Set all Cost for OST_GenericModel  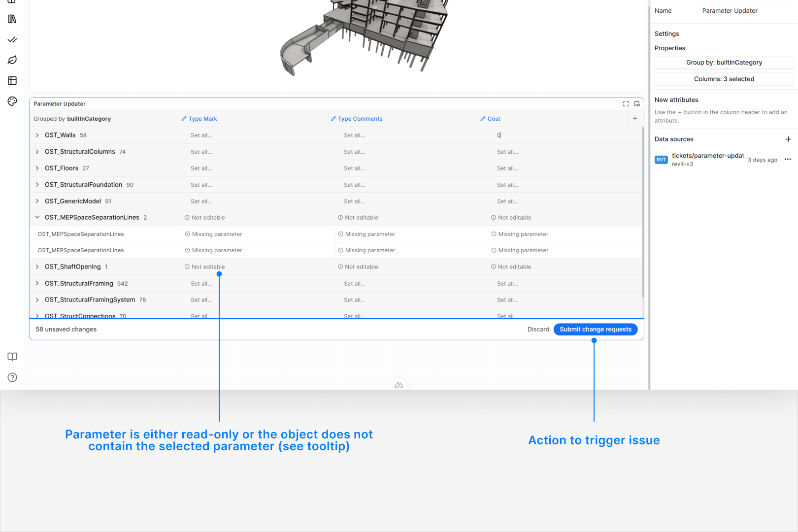pyautogui.click(x=508, y=201)
